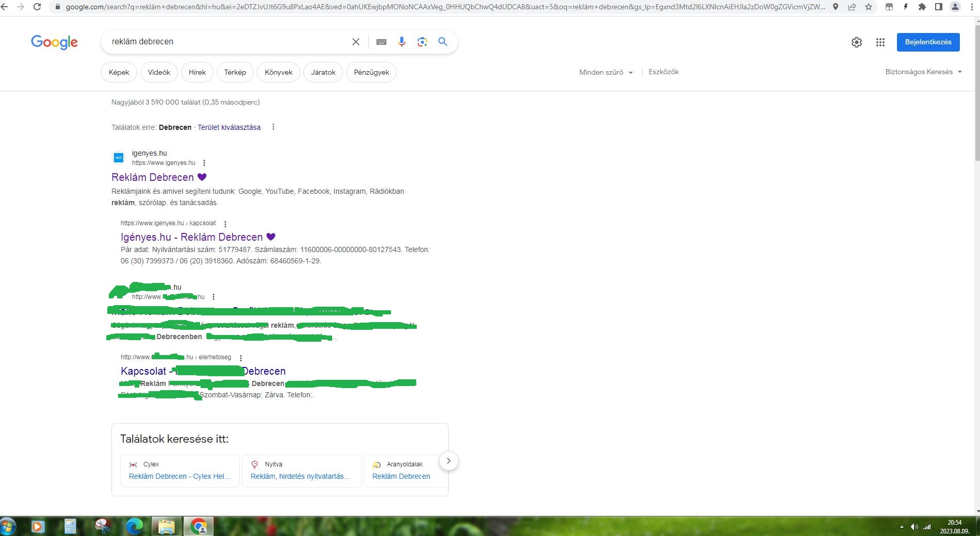This screenshot has width=980, height=536.
Task: Open Google settings gear icon
Action: pyautogui.click(x=857, y=42)
